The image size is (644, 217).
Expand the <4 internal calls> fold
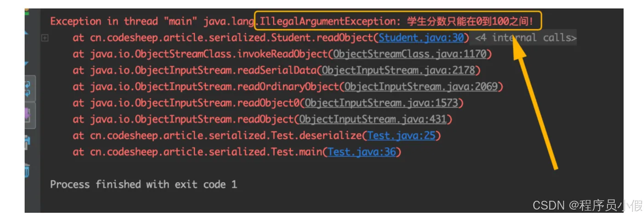[x=526, y=38]
